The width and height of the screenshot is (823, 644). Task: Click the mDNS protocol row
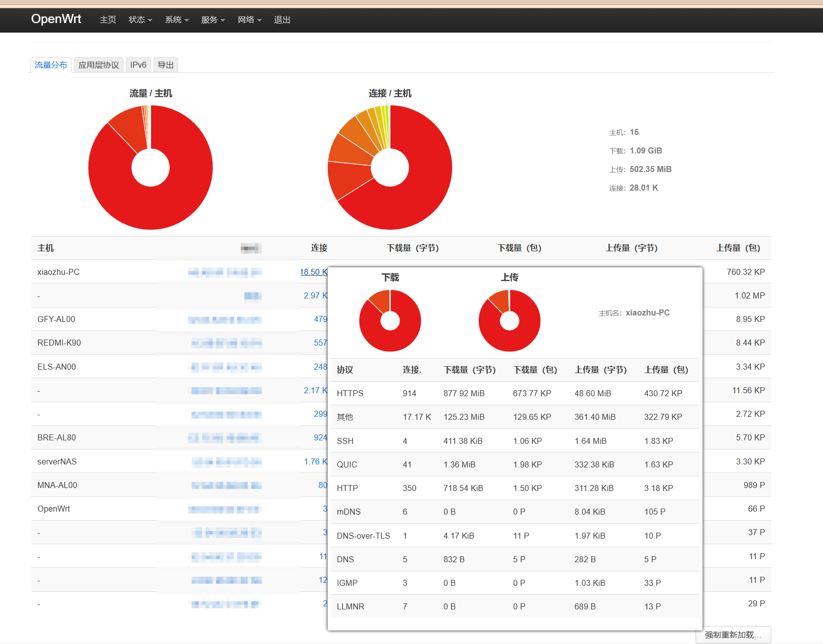tap(515, 512)
